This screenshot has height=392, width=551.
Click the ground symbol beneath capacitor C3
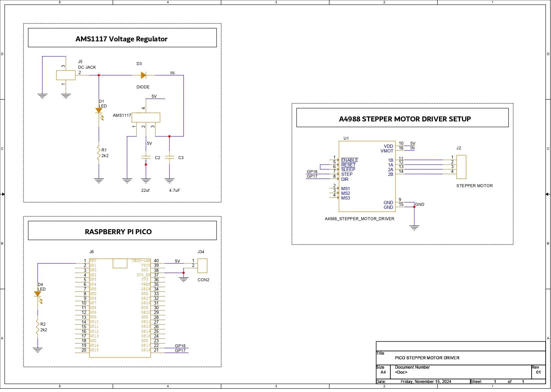170,181
